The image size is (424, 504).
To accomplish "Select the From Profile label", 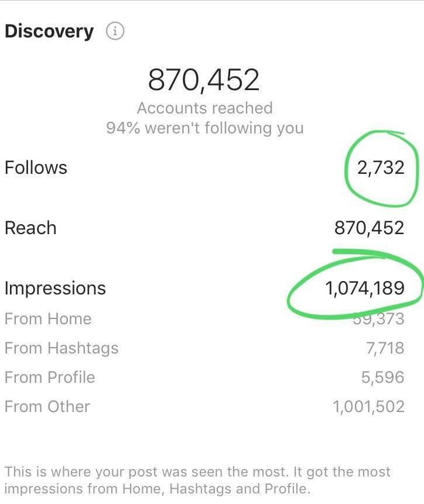I will tap(50, 378).
